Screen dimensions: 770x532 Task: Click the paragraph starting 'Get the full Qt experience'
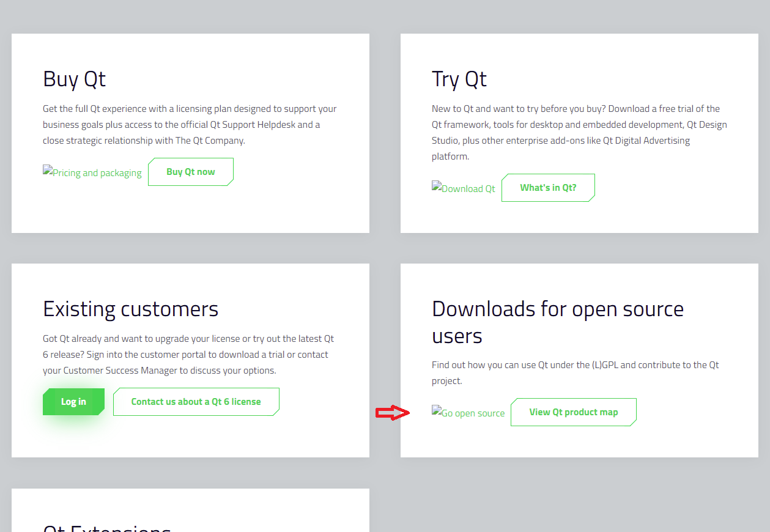[x=190, y=125]
